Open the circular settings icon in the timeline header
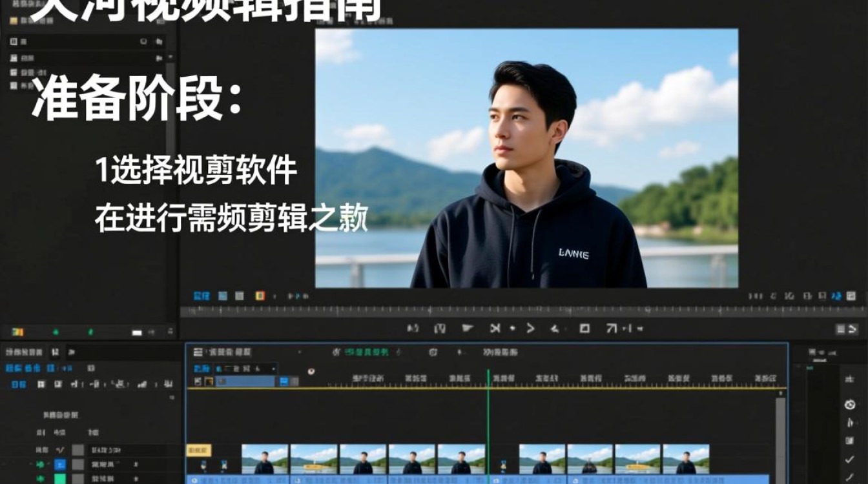The image size is (868, 484). point(433,352)
